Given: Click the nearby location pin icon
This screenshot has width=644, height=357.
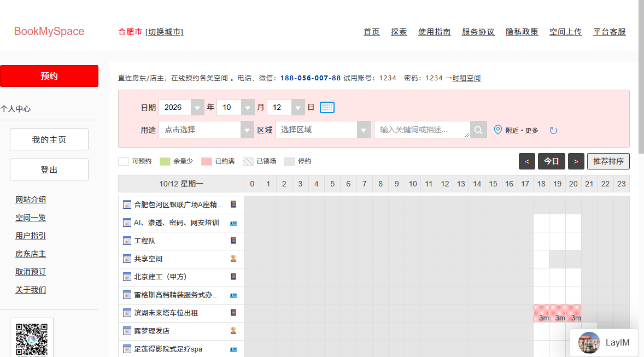Looking at the screenshot, I should tap(498, 130).
